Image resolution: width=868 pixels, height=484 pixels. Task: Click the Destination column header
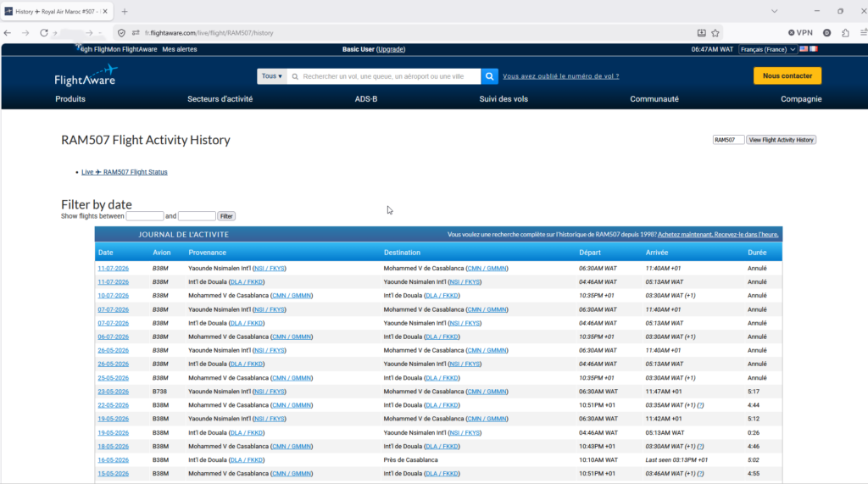click(402, 253)
